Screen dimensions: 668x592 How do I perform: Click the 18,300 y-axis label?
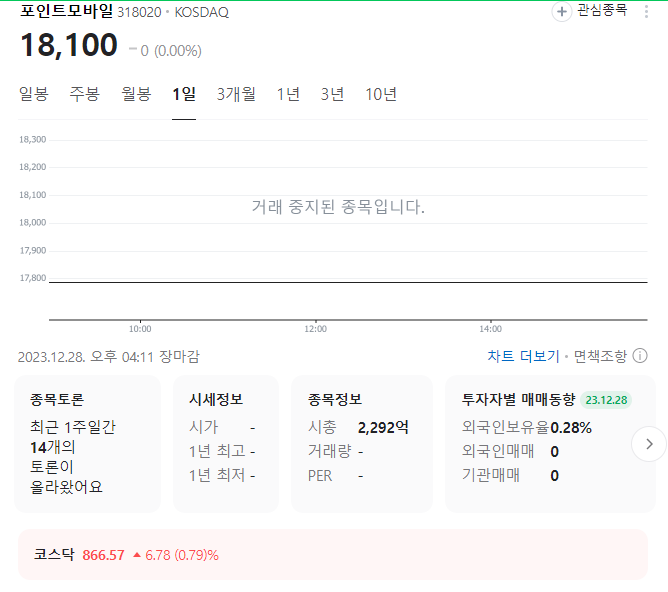pos(32,140)
